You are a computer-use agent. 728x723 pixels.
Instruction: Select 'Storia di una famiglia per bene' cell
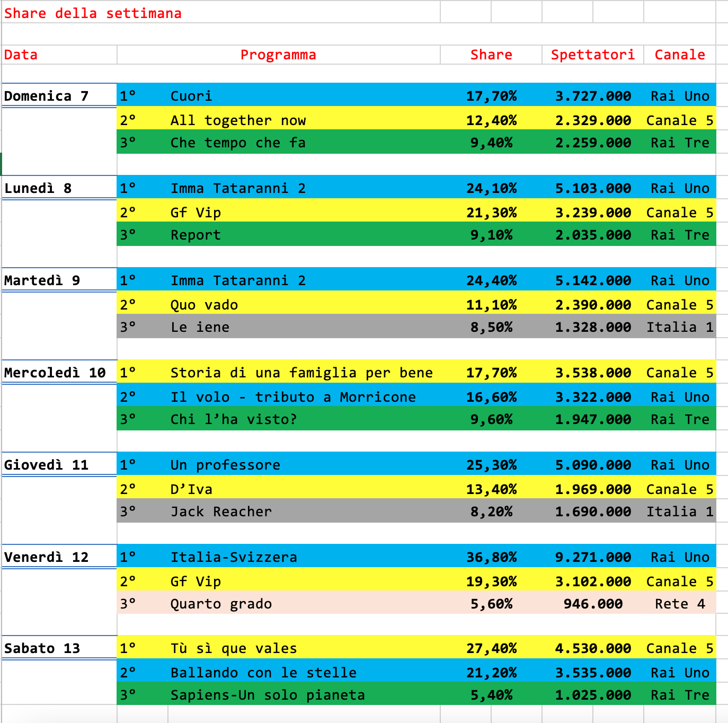coord(301,373)
